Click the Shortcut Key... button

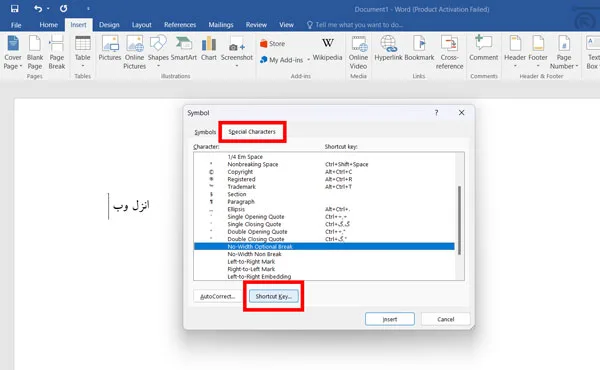coord(274,297)
